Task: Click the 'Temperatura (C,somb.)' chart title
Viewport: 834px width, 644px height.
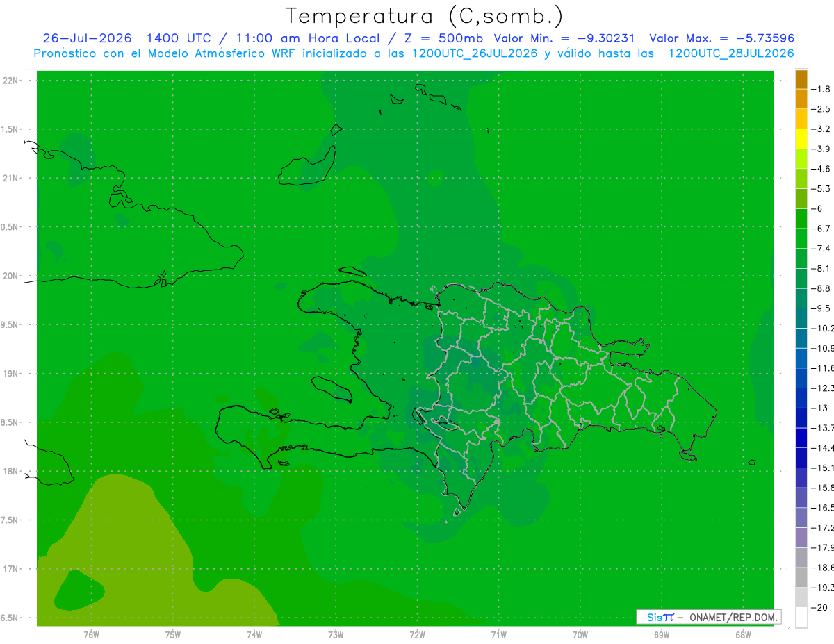Action: pyautogui.click(x=424, y=16)
